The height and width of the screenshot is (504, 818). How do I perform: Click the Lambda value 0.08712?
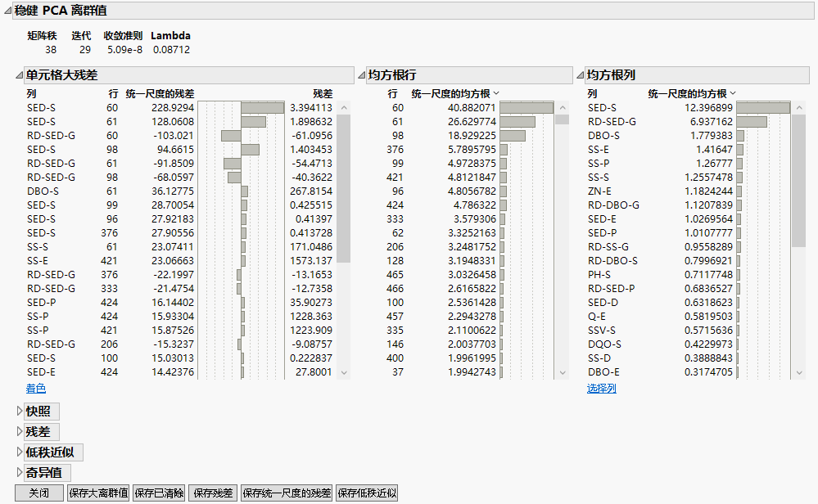pyautogui.click(x=171, y=50)
